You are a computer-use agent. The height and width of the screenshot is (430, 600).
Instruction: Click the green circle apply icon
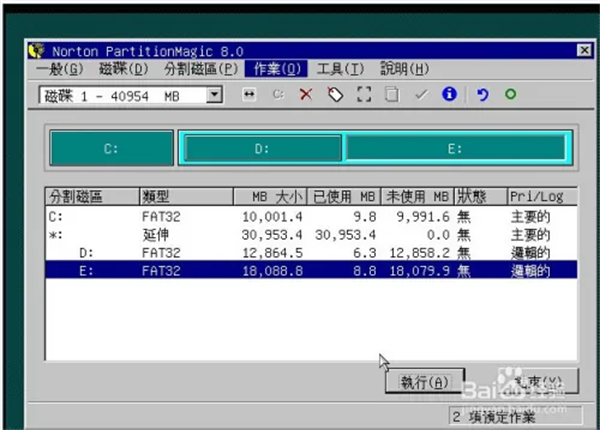(x=510, y=94)
